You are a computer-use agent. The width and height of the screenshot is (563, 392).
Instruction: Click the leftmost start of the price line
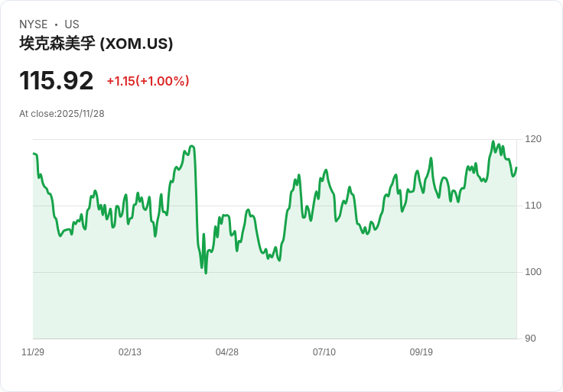point(34,154)
